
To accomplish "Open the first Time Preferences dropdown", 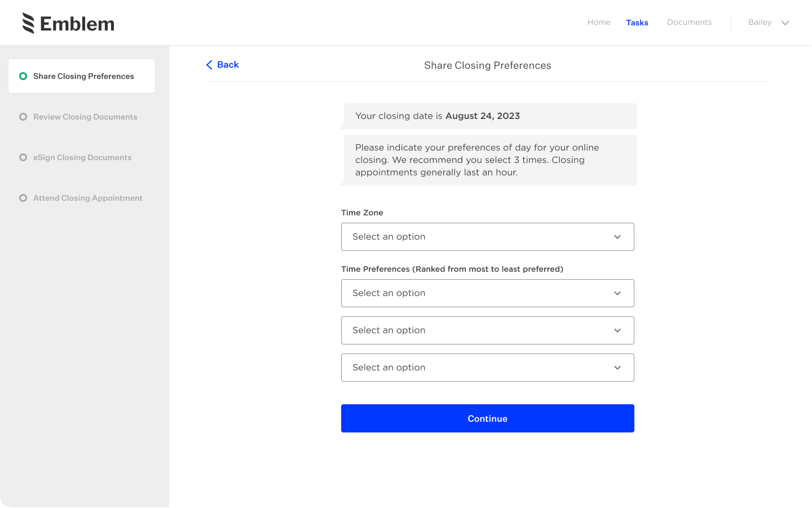I will (488, 293).
